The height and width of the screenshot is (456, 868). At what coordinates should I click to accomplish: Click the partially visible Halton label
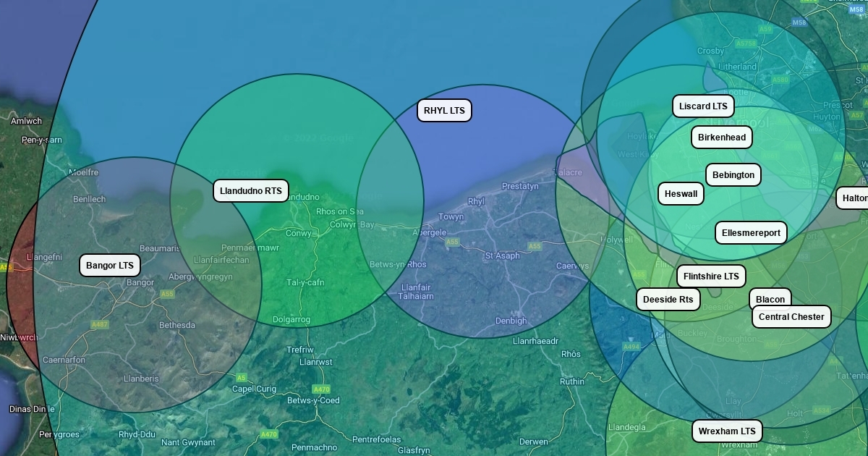854,198
